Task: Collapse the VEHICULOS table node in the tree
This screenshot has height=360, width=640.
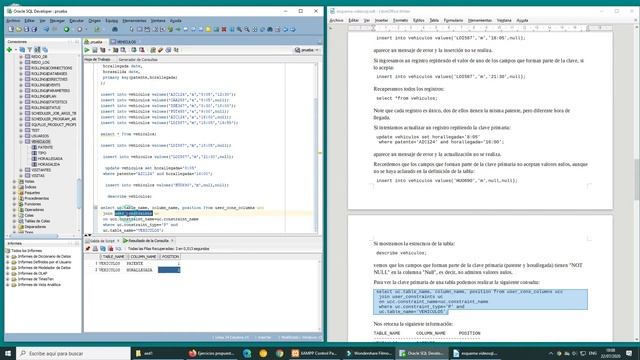Action: tap(21, 142)
